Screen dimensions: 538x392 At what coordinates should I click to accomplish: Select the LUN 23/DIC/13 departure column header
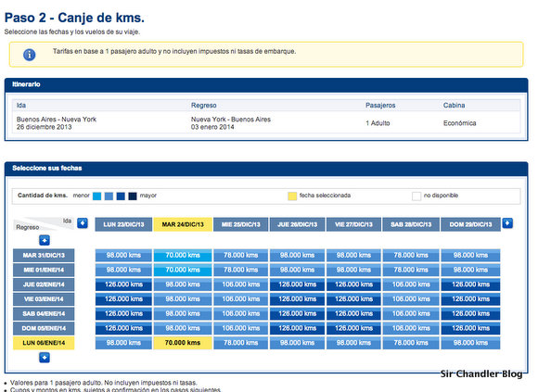[x=123, y=224]
